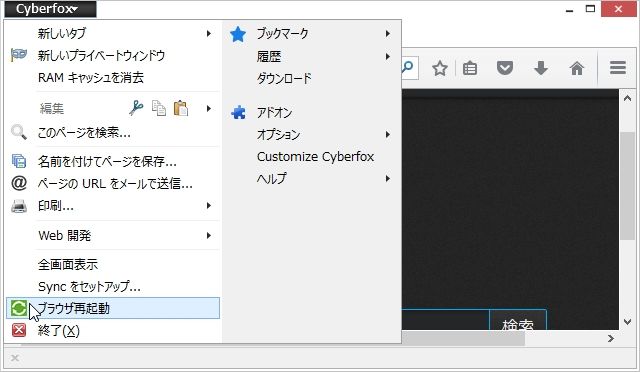This screenshot has height=372, width=640.
Task: Click the blue add-on puzzle icon
Action: point(238,112)
